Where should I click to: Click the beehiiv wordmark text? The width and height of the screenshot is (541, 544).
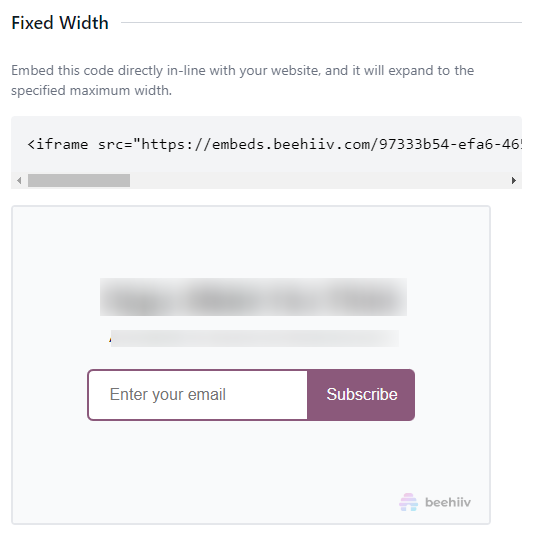coord(448,502)
